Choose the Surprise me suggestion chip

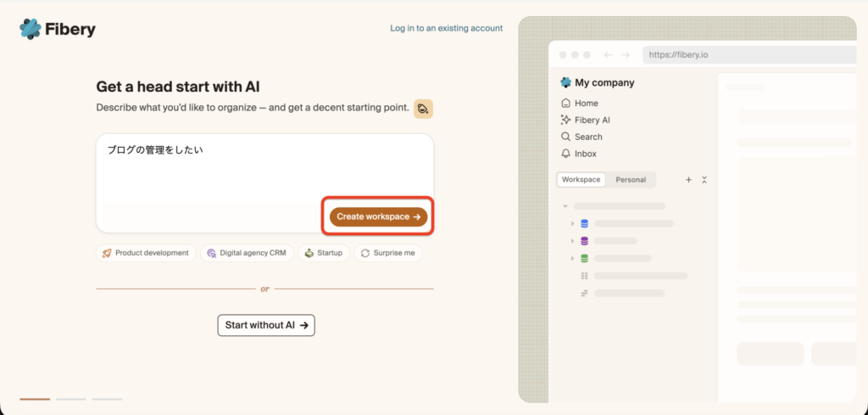pos(388,253)
